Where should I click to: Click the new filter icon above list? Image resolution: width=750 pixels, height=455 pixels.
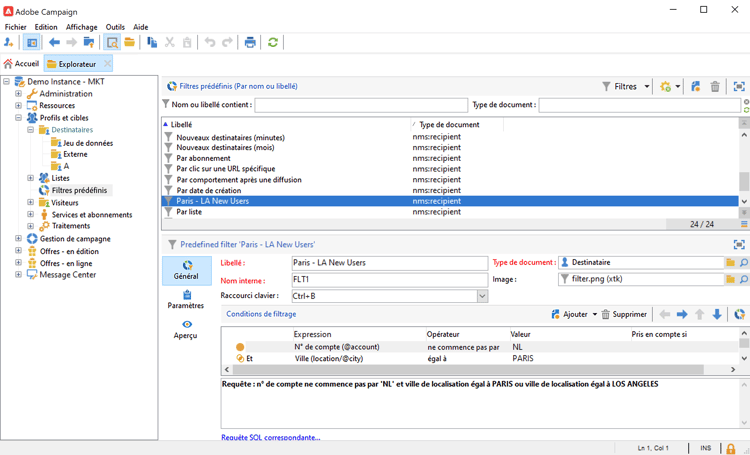click(695, 87)
